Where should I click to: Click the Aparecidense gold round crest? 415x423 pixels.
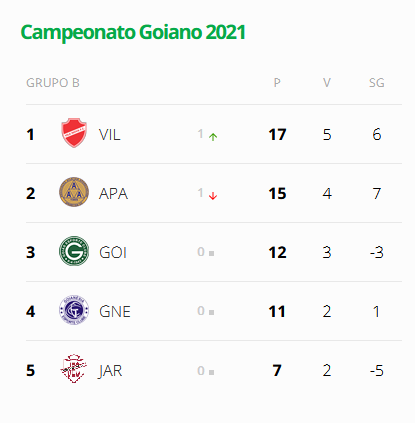click(74, 192)
